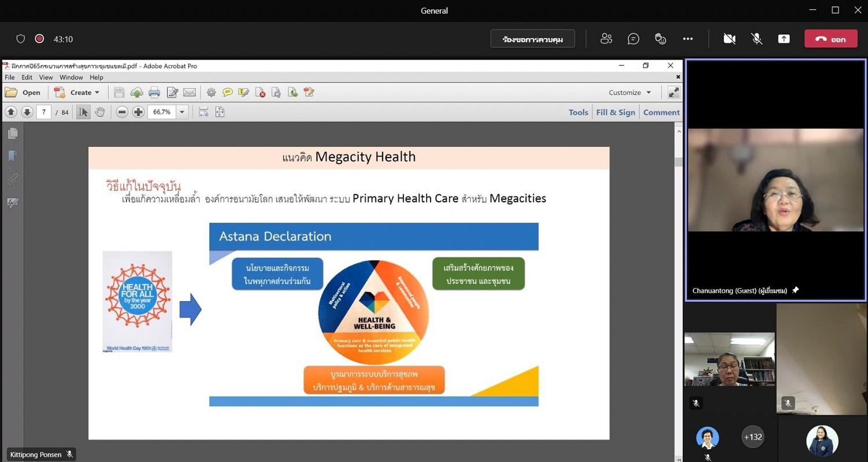Open the reactions and raise hand menu

tap(661, 39)
